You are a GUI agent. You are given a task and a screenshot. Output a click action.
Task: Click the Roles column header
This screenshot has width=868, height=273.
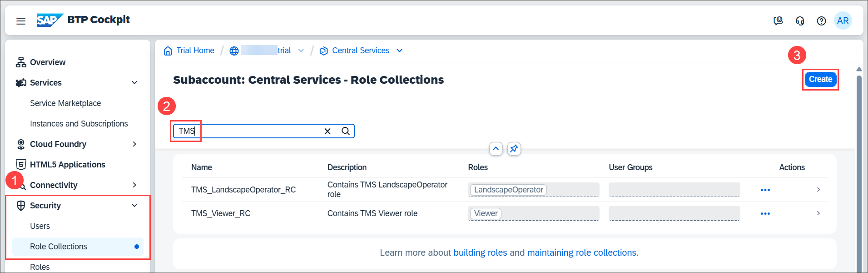point(478,167)
